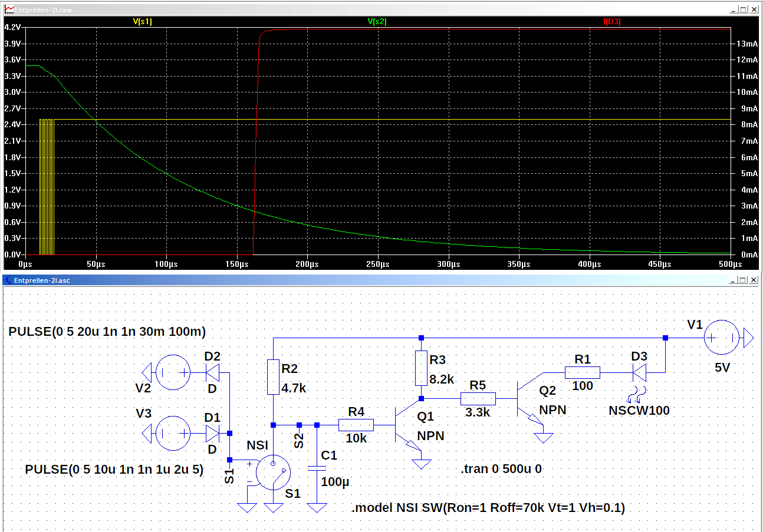The height and width of the screenshot is (532, 763).
Task: Click the V(s1) trace label
Action: tap(142, 21)
